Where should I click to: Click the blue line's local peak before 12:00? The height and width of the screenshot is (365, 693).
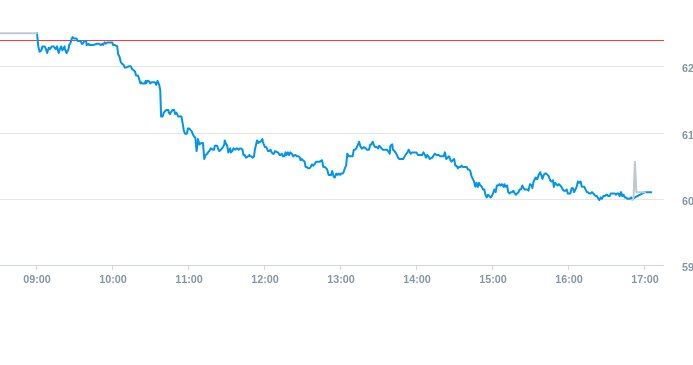tap(262, 140)
